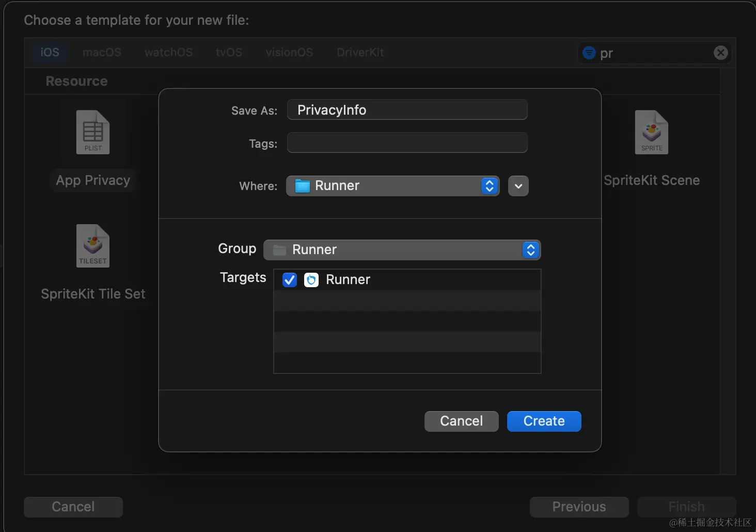Switch to the iOS platform tab
Image resolution: width=756 pixels, height=532 pixels.
pyautogui.click(x=50, y=53)
